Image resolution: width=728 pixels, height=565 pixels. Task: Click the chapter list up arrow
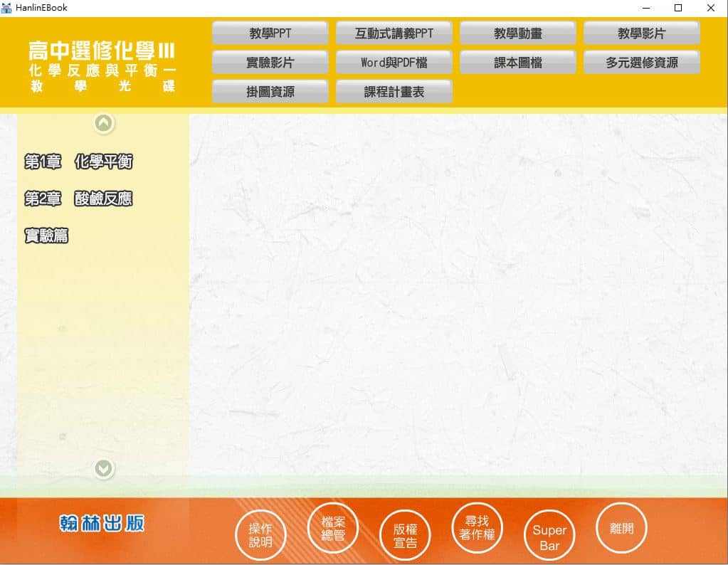click(x=104, y=124)
